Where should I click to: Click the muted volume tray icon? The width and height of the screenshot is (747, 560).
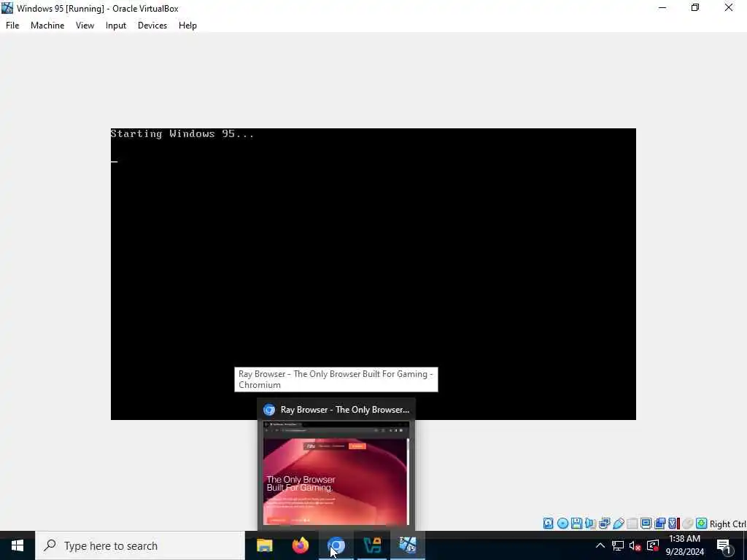(635, 545)
